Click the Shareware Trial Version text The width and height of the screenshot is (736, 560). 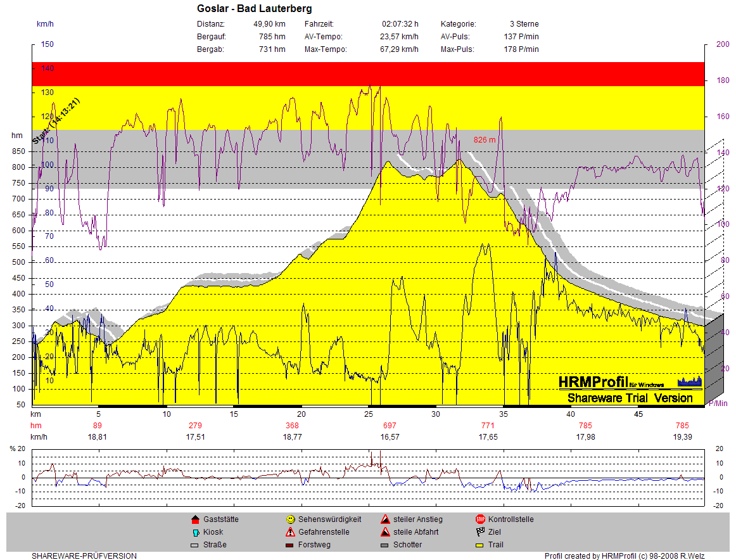(630, 398)
